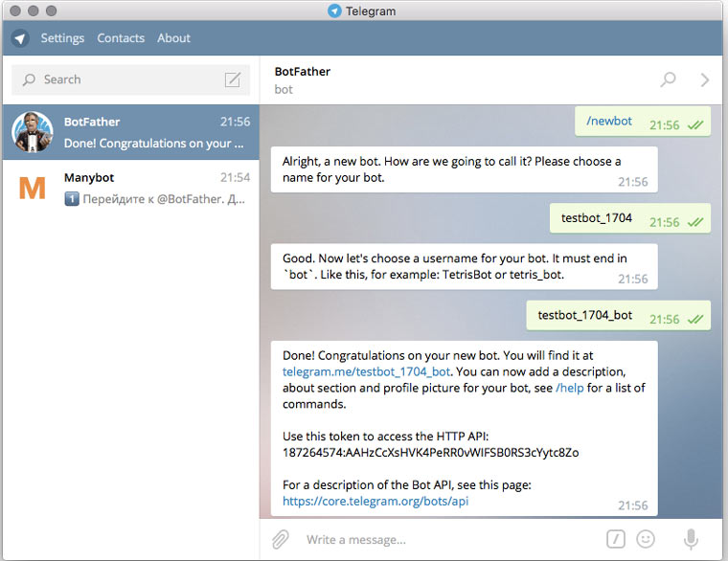This screenshot has width=728, height=561.
Task: Click the Telegram paper plane logo in header
Action: click(x=20, y=38)
